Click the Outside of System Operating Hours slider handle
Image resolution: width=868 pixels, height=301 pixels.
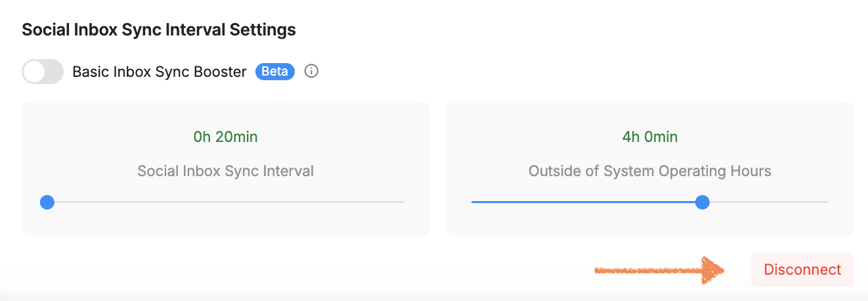703,202
